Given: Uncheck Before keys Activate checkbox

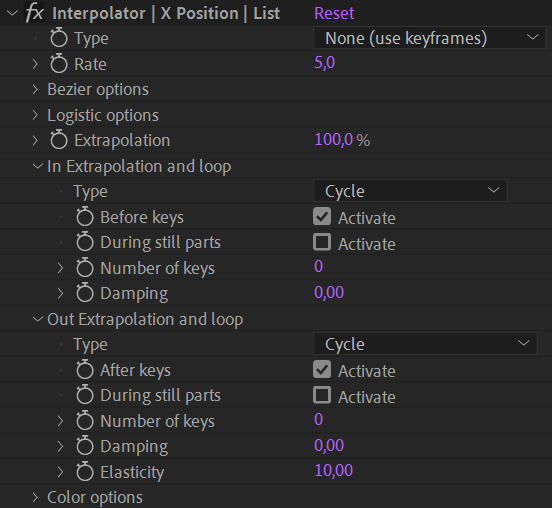Looking at the screenshot, I should click(322, 216).
